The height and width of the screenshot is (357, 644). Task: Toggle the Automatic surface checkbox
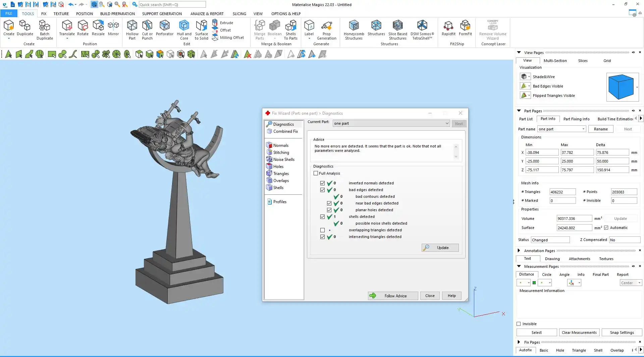point(606,228)
